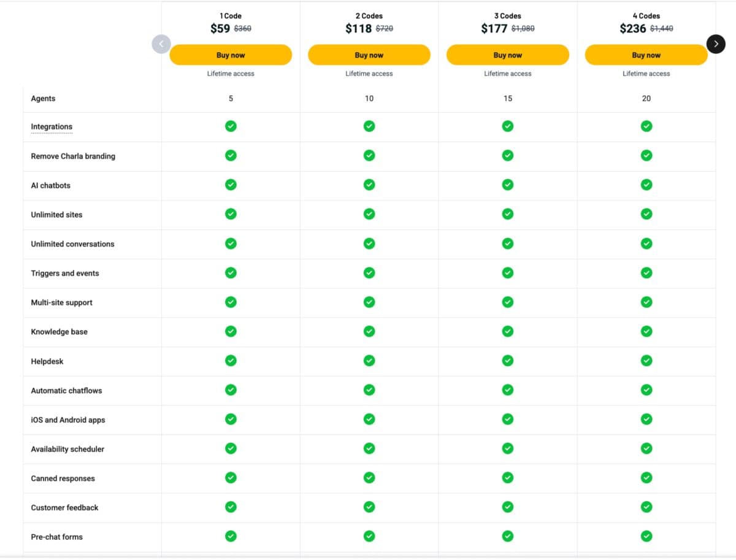Click the Agents row label
This screenshot has height=560, width=736.
tap(43, 99)
